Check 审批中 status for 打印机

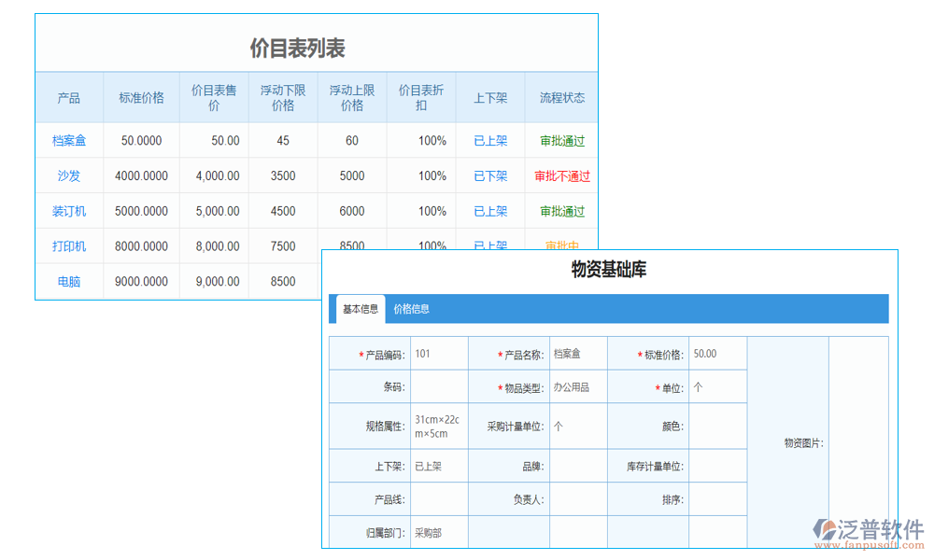560,246
